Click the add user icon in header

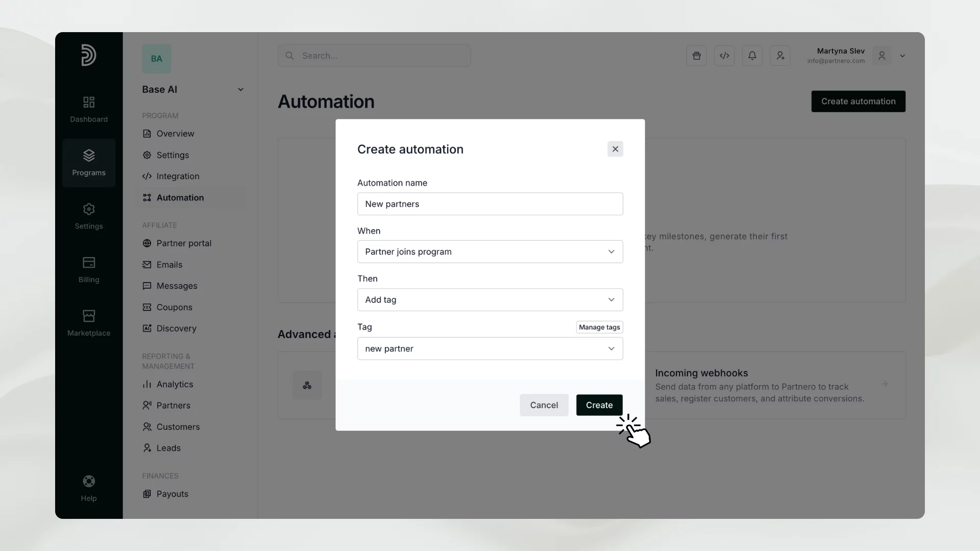point(780,56)
